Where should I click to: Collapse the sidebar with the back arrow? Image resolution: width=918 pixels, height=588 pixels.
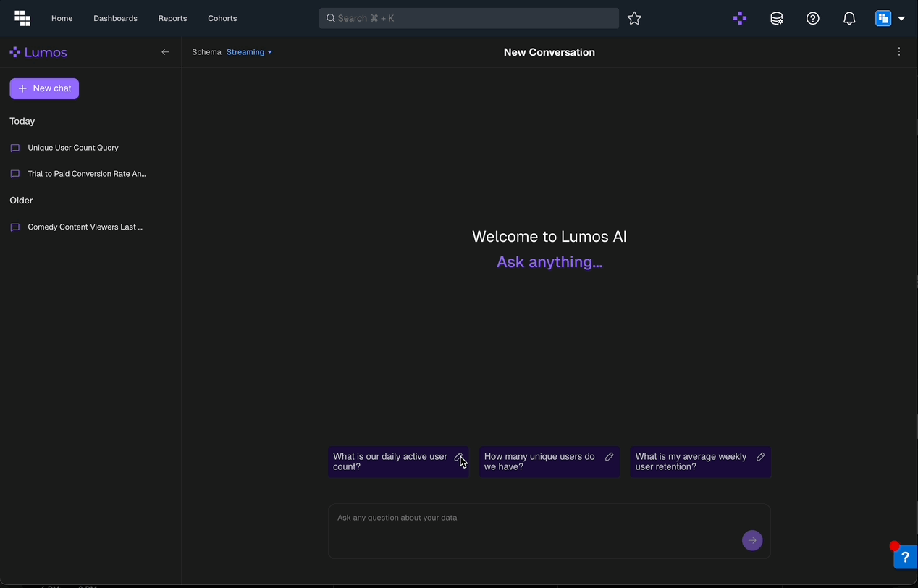point(165,52)
